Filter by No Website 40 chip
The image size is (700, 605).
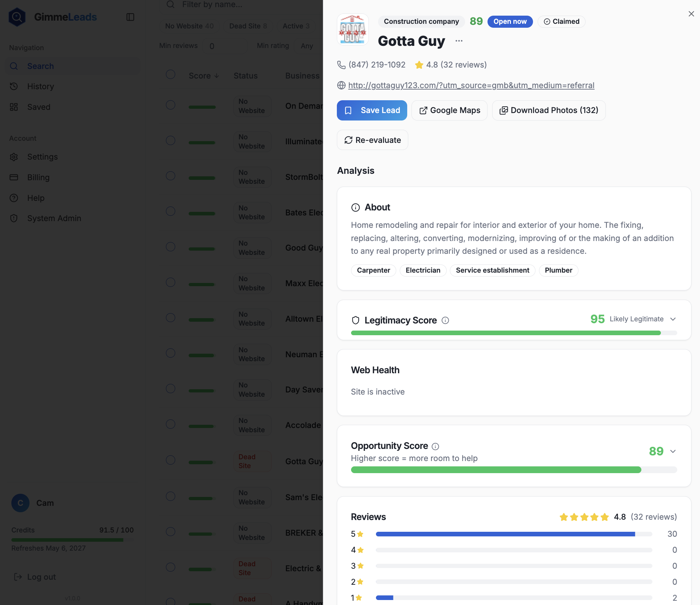tap(189, 26)
